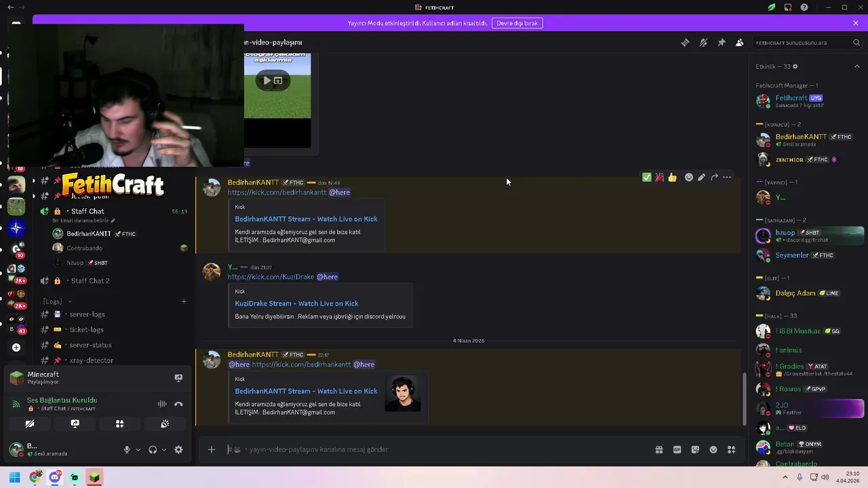Open more options for hovered message
This screenshot has width=868, height=488.
[727, 178]
